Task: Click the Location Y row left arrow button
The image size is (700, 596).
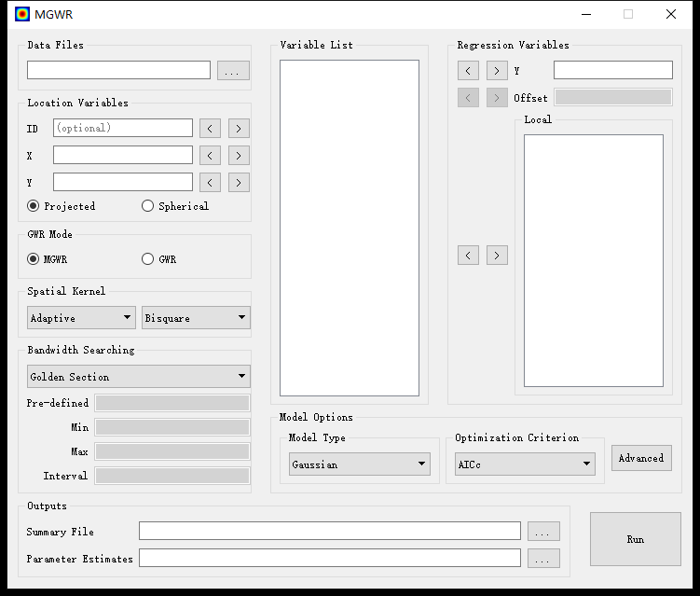Action: (210, 182)
